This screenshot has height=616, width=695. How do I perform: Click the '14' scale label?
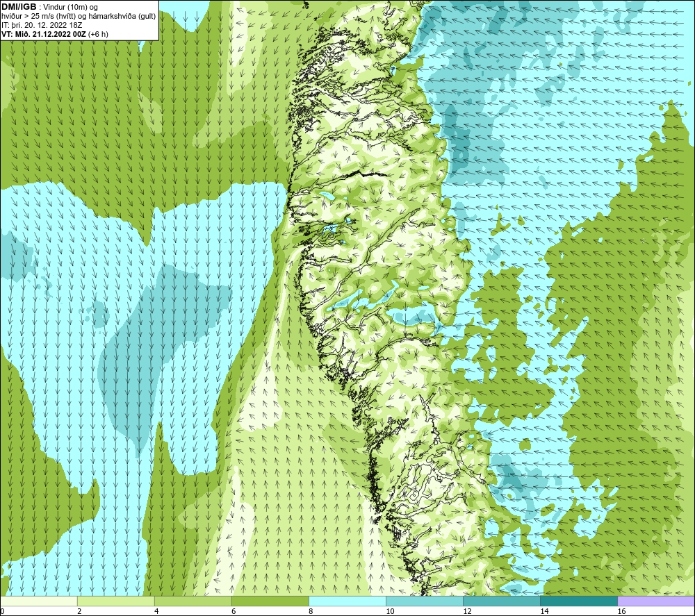click(x=544, y=612)
